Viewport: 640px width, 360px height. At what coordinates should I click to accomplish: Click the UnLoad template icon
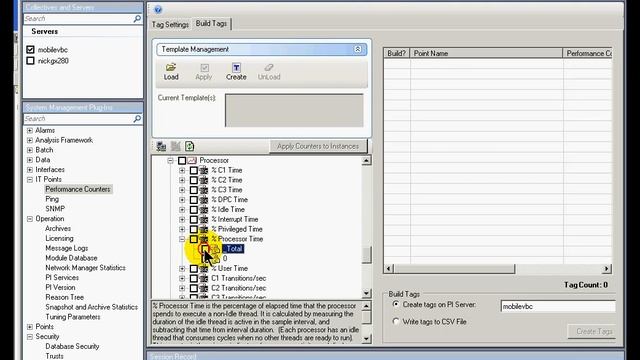[x=269, y=67]
